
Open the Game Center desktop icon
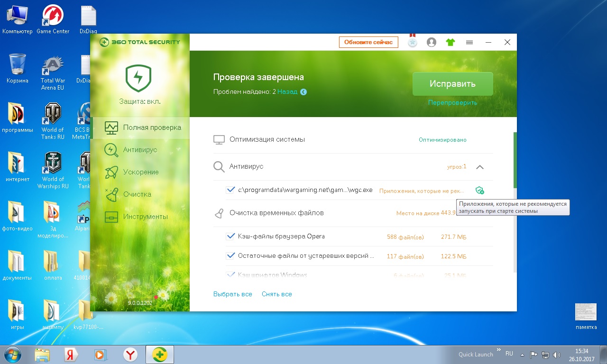click(53, 20)
